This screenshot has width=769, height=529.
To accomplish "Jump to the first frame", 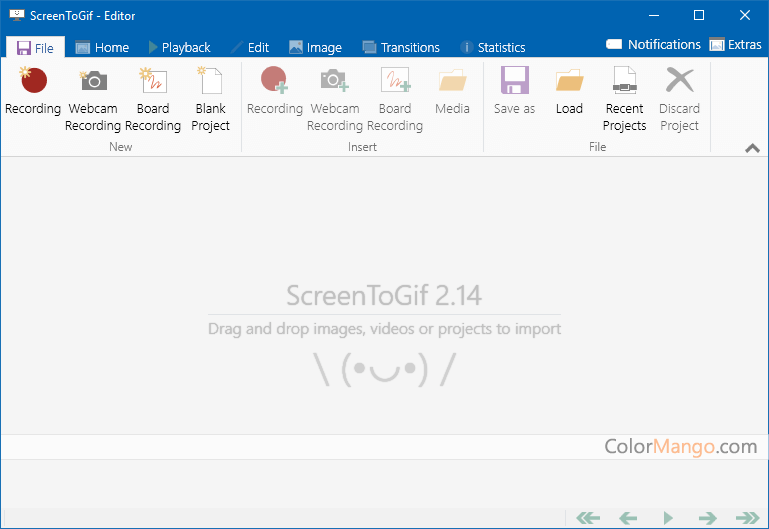I will [588, 518].
